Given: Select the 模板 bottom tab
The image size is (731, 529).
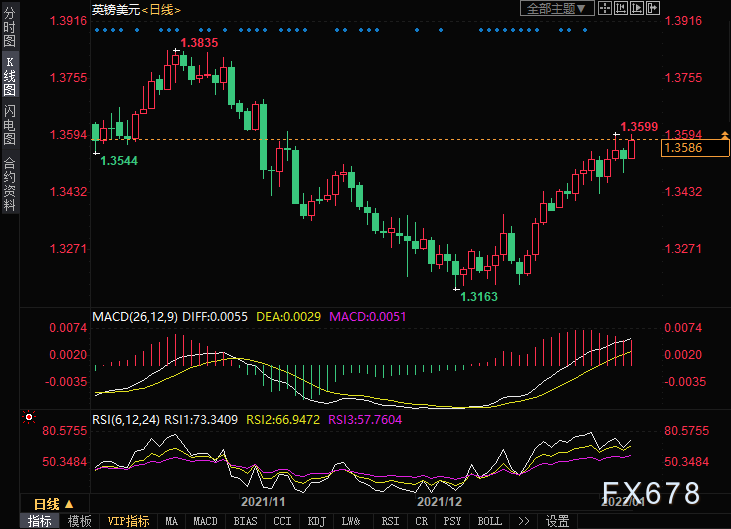Looking at the screenshot, I should tap(79, 521).
